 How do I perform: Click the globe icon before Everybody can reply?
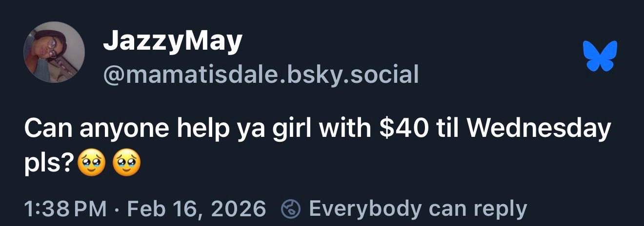coord(291,209)
